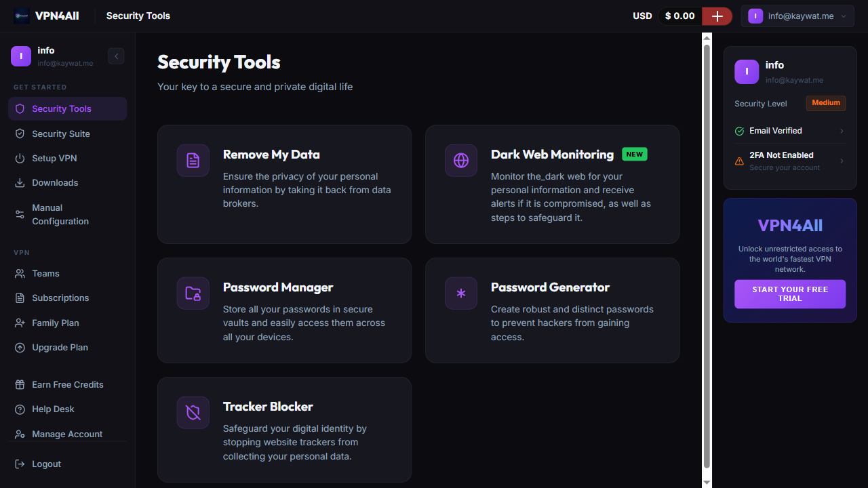Click the VPN4All logo icon in header
Image resolution: width=868 pixels, height=488 pixels.
pyautogui.click(x=22, y=16)
